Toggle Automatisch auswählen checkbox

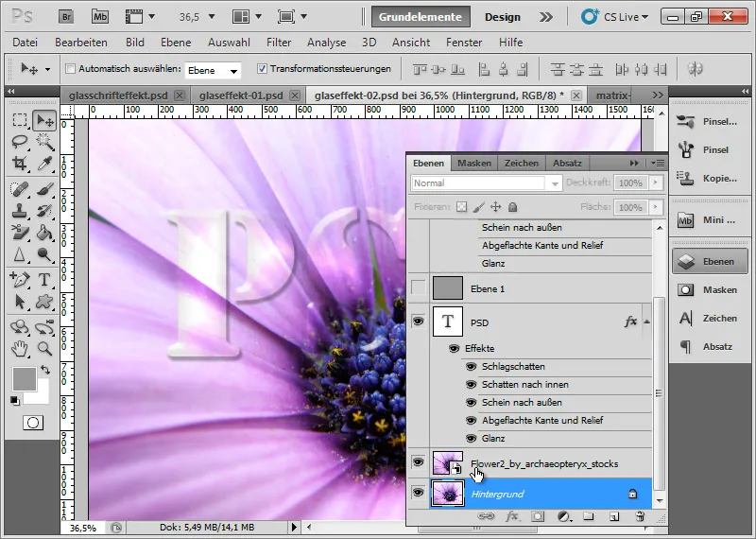[x=70, y=68]
